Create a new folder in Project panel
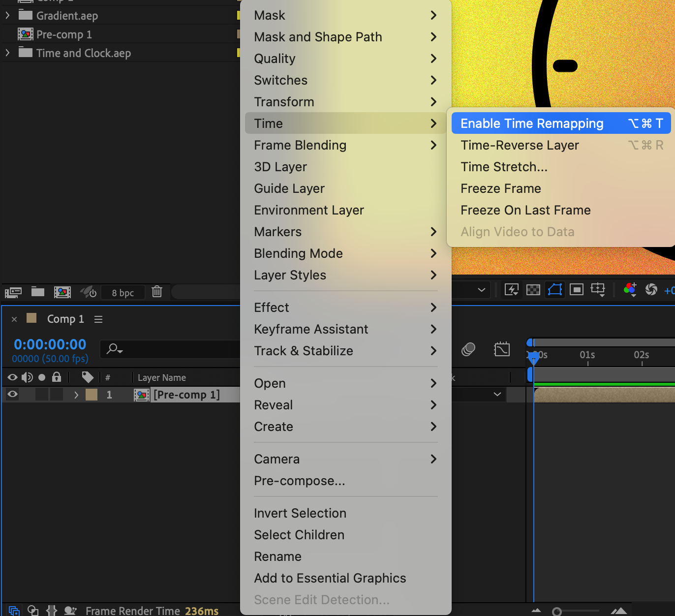Viewport: 675px width, 616px height. pyautogui.click(x=38, y=292)
